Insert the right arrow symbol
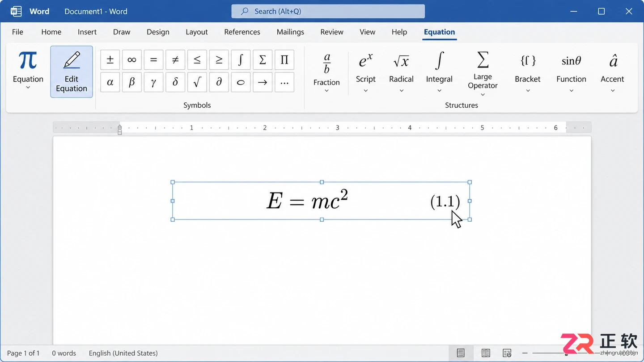The width and height of the screenshot is (644, 362). (263, 82)
